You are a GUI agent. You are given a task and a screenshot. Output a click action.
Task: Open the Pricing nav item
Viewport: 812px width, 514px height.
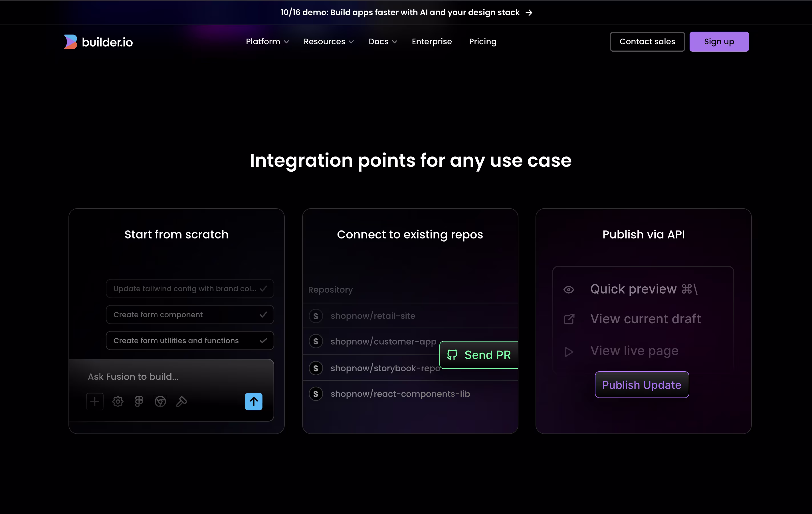point(482,41)
